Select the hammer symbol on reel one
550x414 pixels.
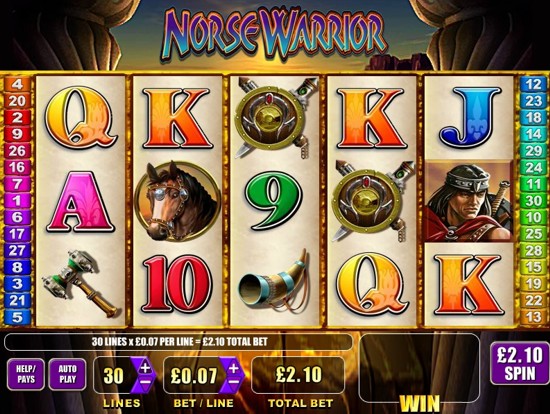point(81,283)
